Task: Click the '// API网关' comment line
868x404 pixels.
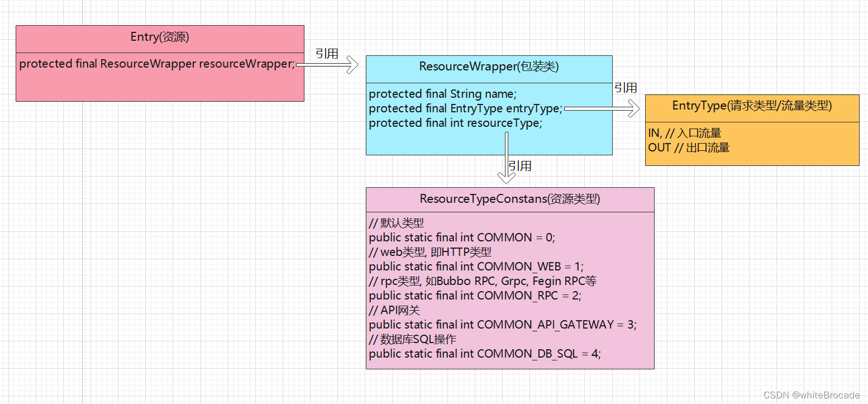Action: tap(395, 310)
